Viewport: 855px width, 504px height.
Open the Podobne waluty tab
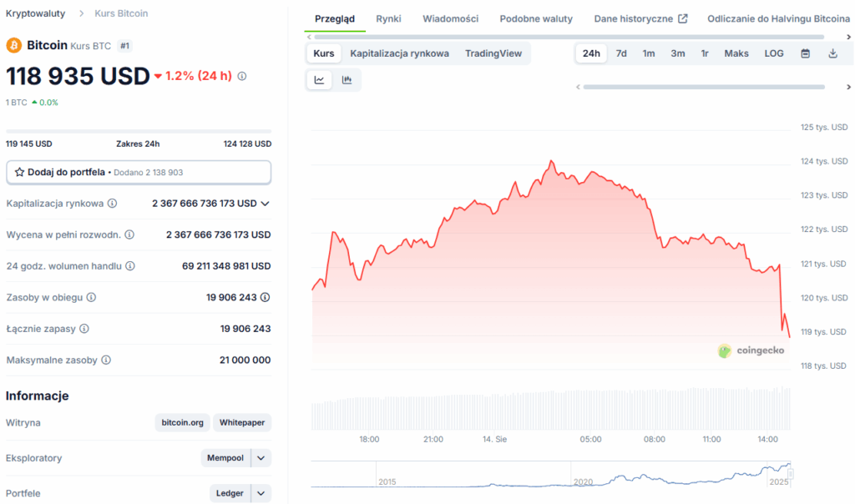click(x=536, y=18)
